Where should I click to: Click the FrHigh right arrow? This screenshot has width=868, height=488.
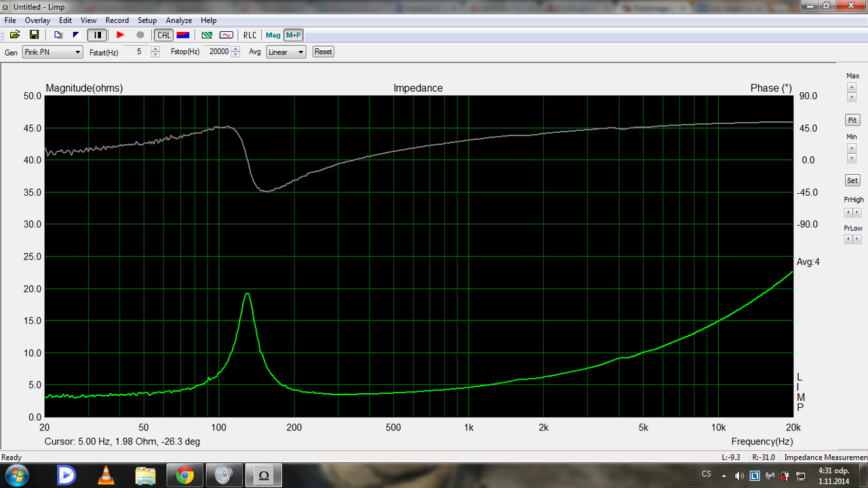click(x=856, y=212)
